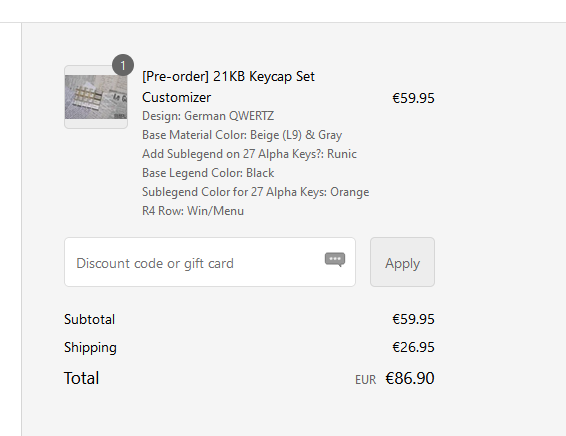Screen dimensions: 566x436
Task: Click the Sublegend Color Orange option text
Action: click(256, 192)
